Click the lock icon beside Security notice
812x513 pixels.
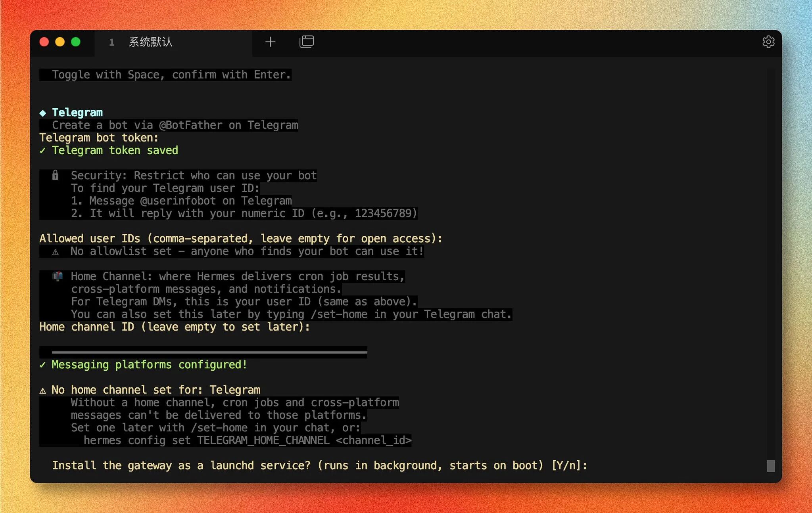(x=56, y=175)
